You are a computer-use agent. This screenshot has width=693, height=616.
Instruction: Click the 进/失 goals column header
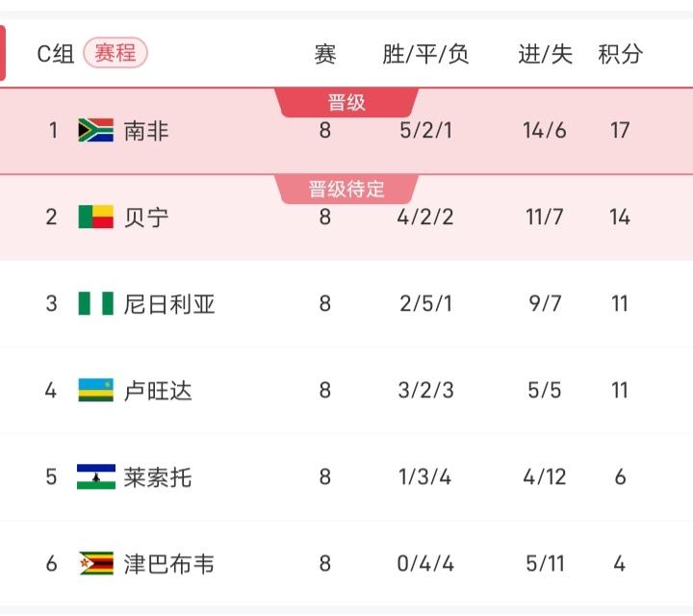[x=546, y=54]
